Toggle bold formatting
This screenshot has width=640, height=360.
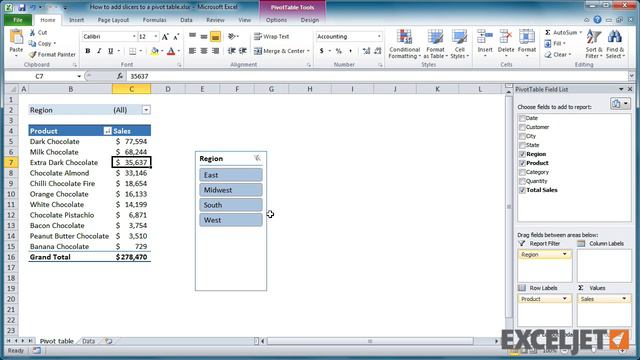point(87,51)
